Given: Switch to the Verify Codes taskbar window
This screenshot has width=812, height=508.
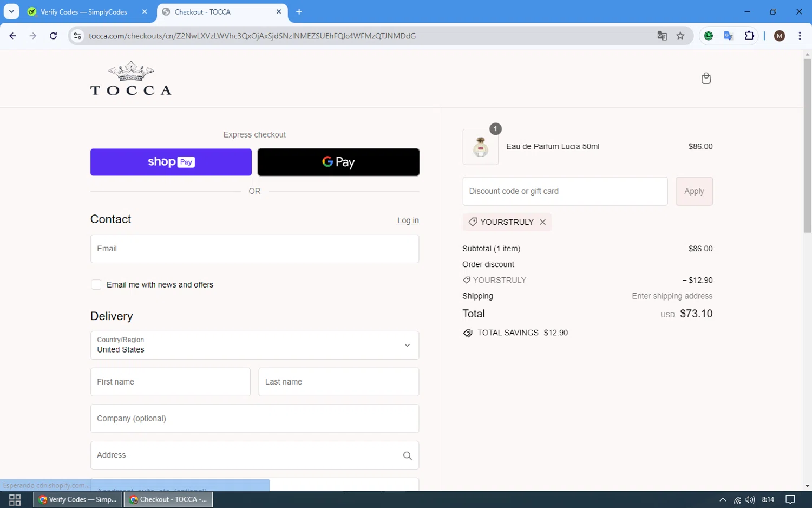Looking at the screenshot, I should 78,499.
